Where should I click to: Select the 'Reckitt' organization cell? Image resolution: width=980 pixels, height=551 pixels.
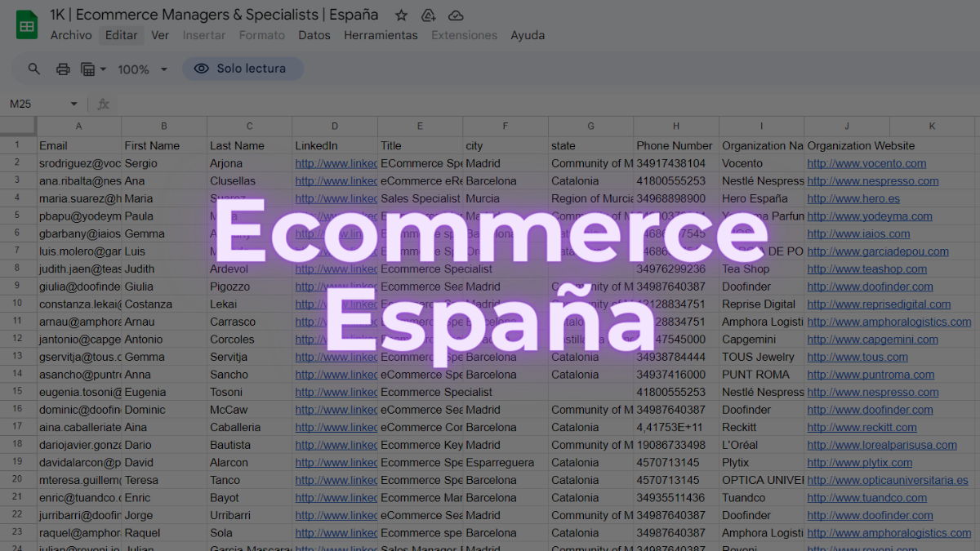coord(761,427)
